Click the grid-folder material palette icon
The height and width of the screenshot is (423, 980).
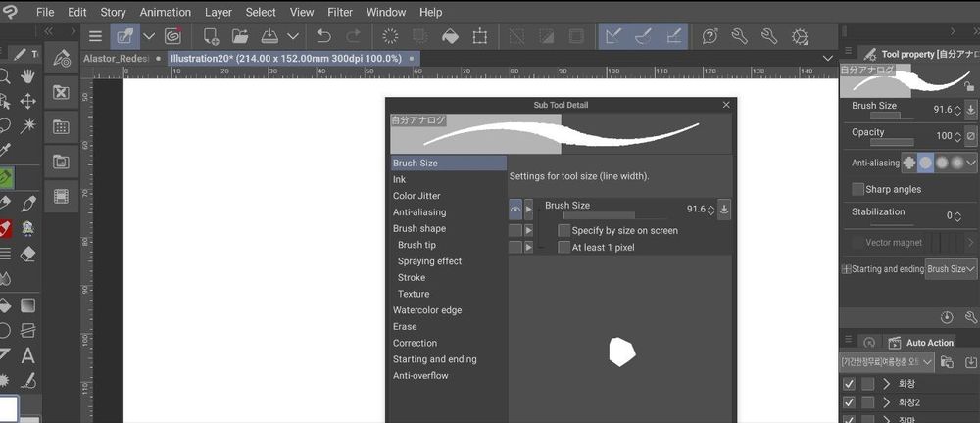61,127
